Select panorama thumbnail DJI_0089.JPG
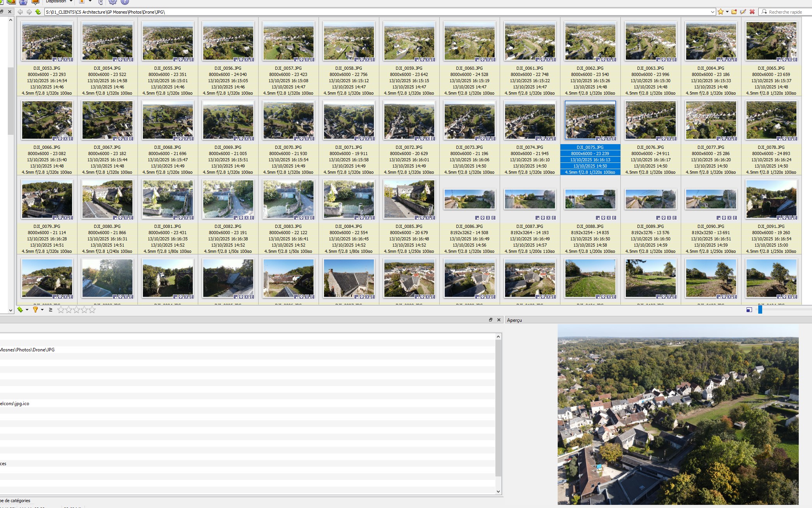The width and height of the screenshot is (812, 508). point(651,199)
